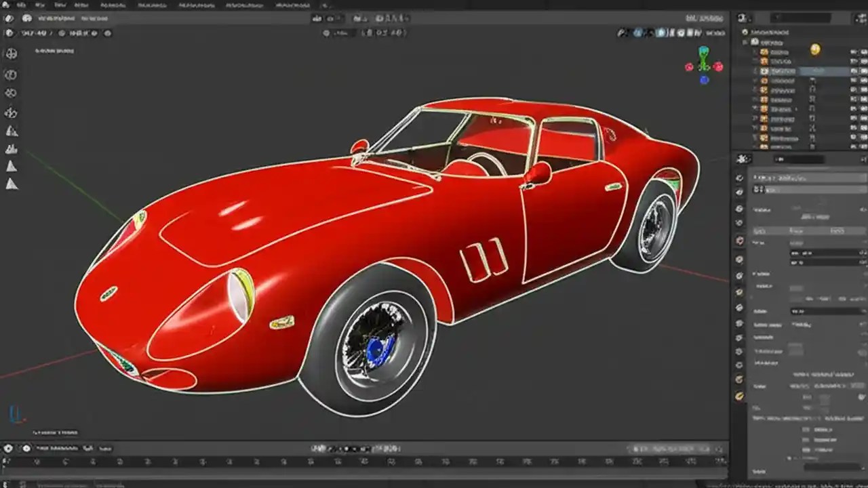The height and width of the screenshot is (488, 868).
Task: Toggle render visibility for the topmost mesh object
Action: 863,52
